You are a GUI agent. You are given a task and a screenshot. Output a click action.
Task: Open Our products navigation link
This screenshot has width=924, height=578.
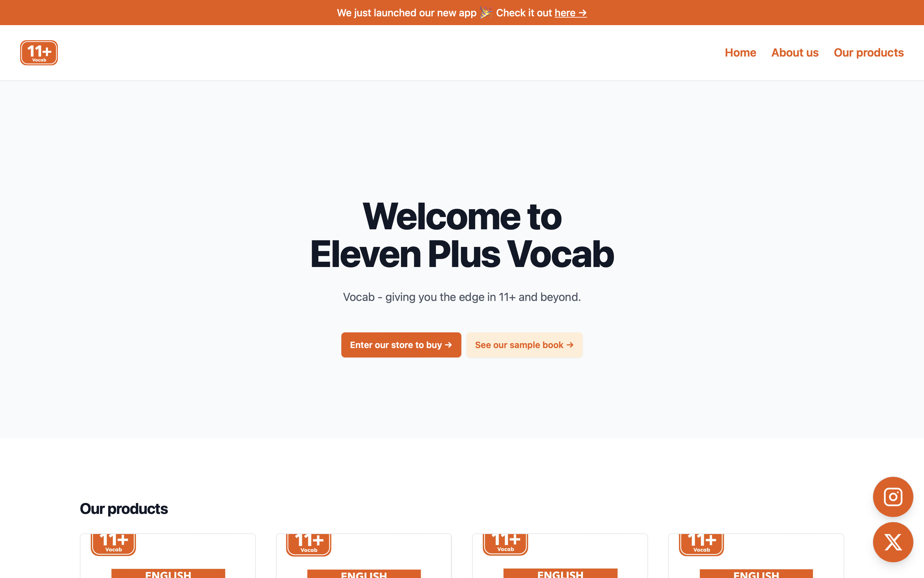click(868, 52)
